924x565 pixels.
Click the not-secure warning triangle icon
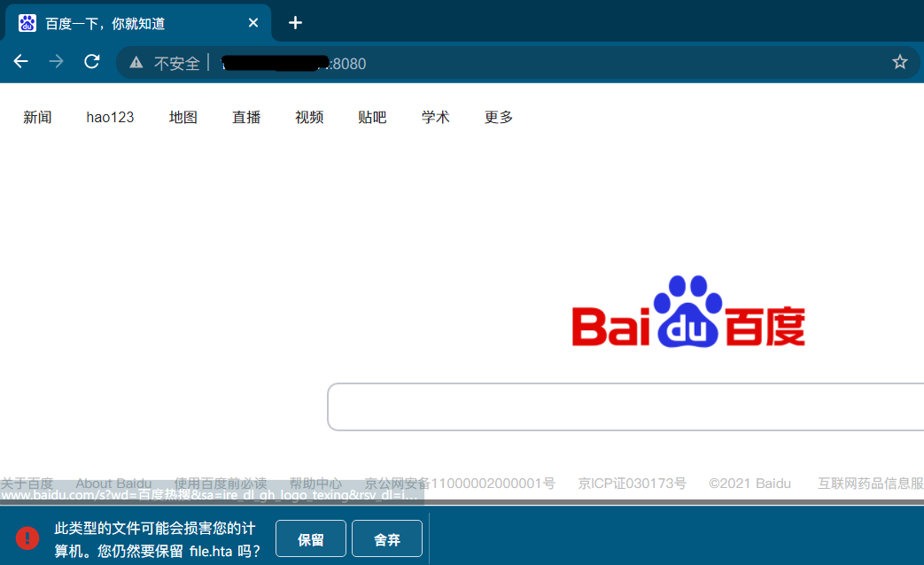[136, 63]
